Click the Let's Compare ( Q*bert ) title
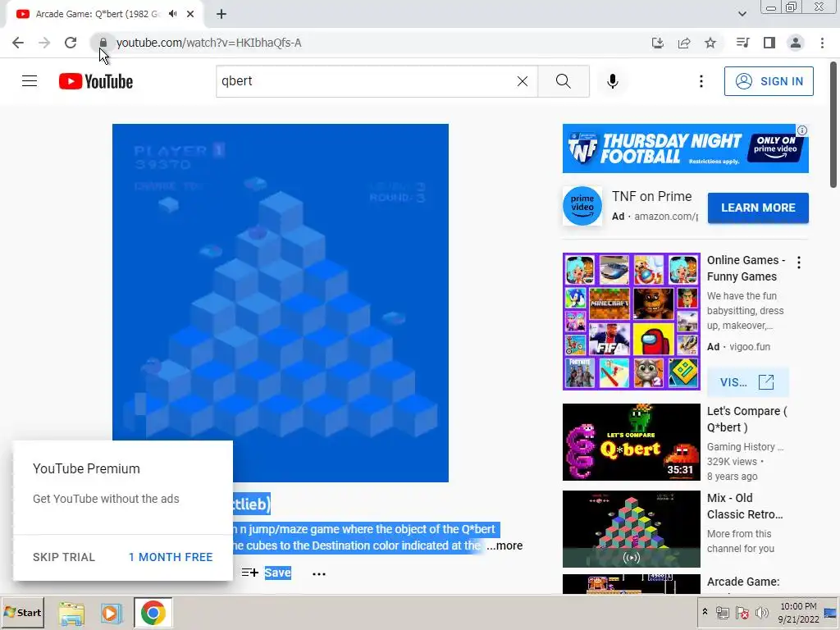 coord(746,419)
